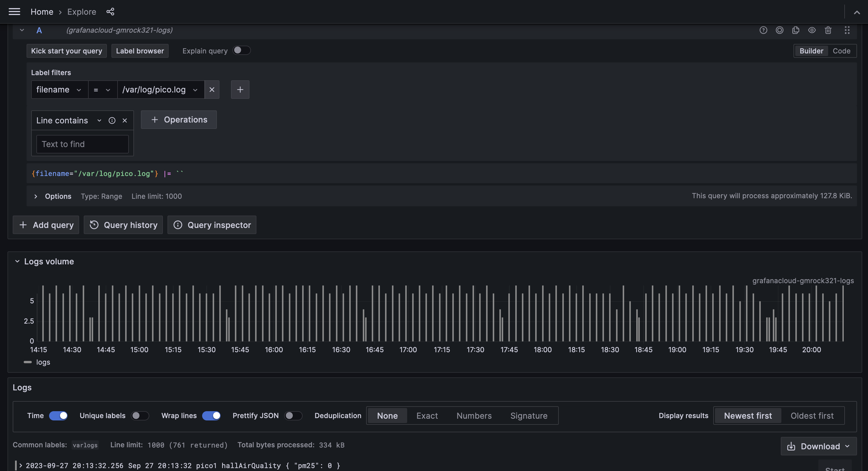Hide query A using the eye icon
868x471 pixels.
tap(812, 30)
